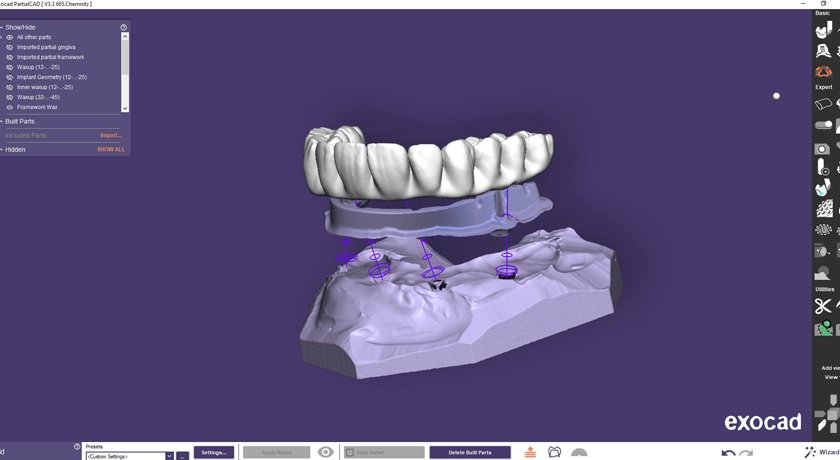Screen dimensions: 840x460
Task: Click the 'Included Parts' label
Action: (26, 135)
